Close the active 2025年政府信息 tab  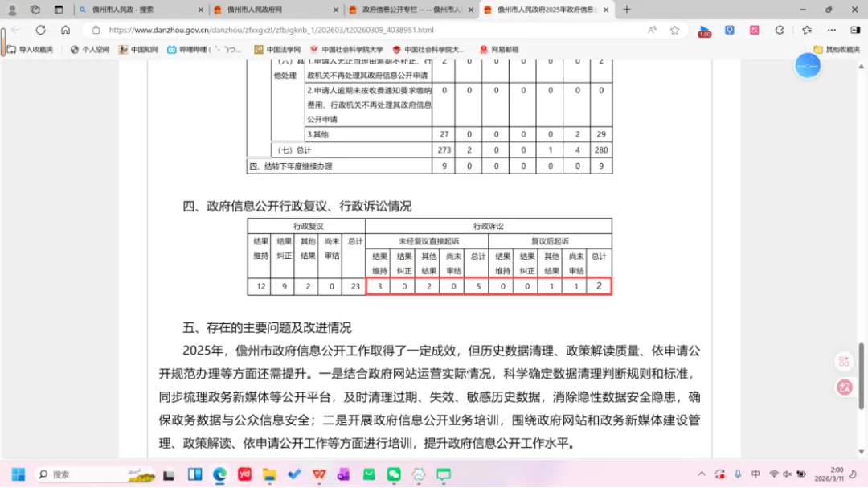pos(606,10)
